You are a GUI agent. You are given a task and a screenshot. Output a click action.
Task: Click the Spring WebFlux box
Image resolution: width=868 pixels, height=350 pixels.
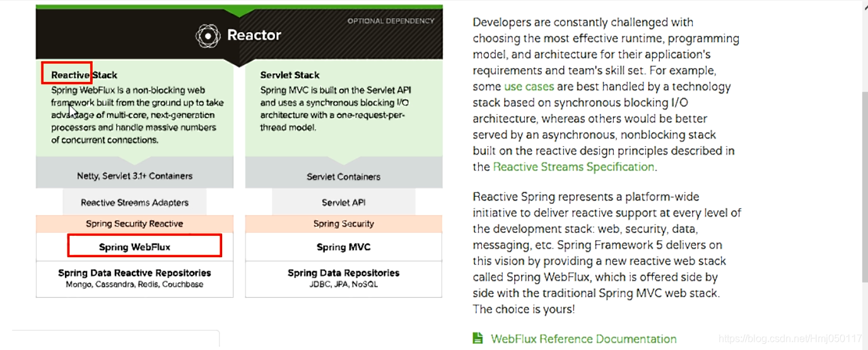pyautogui.click(x=134, y=247)
